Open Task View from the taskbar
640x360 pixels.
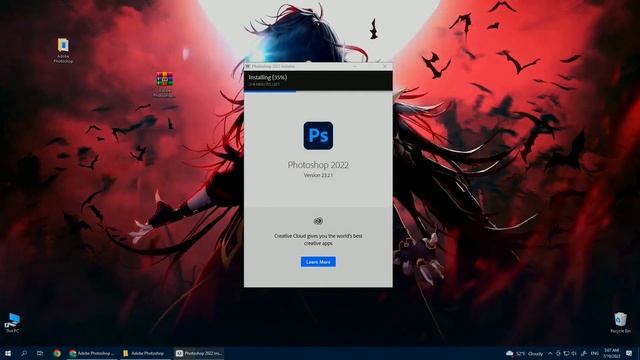pyautogui.click(x=40, y=353)
